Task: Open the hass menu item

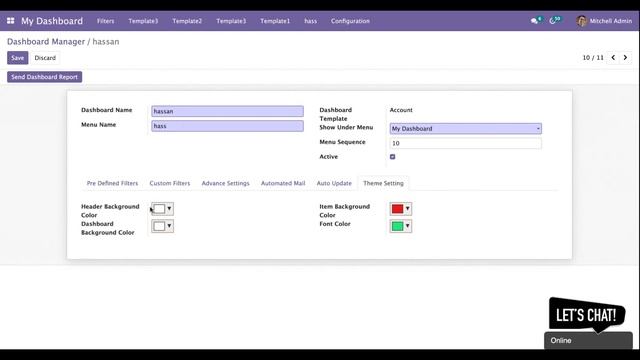Action: (311, 21)
